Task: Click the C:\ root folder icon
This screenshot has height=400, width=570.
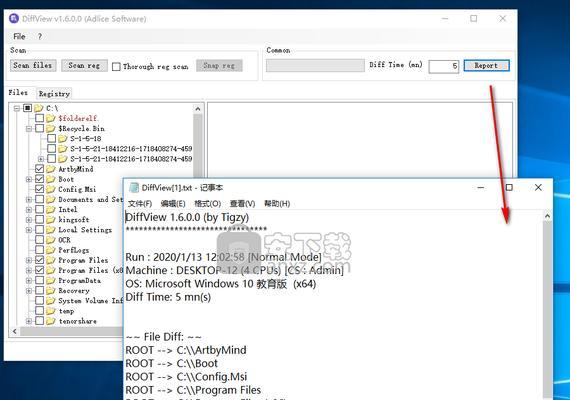Action: (x=39, y=108)
